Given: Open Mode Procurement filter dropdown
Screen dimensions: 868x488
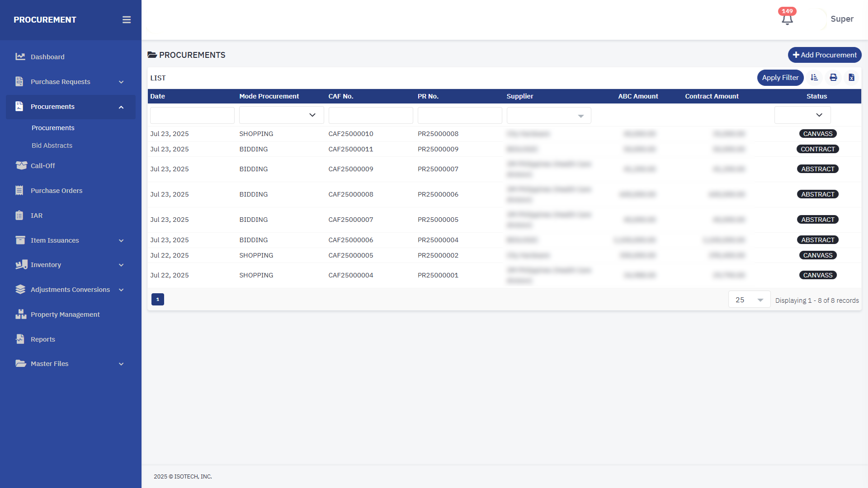Looking at the screenshot, I should (x=281, y=115).
